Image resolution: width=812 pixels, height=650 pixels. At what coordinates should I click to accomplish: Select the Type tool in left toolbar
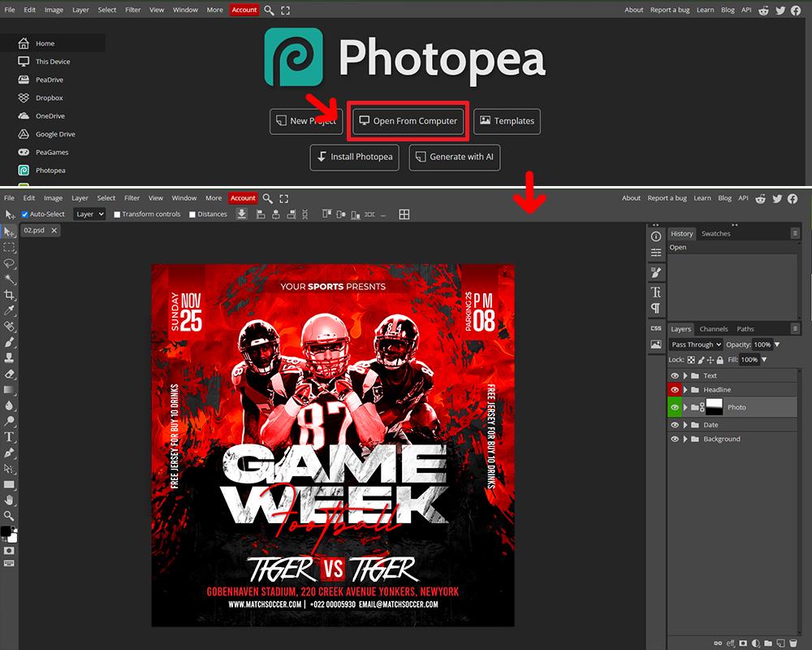pyautogui.click(x=9, y=437)
